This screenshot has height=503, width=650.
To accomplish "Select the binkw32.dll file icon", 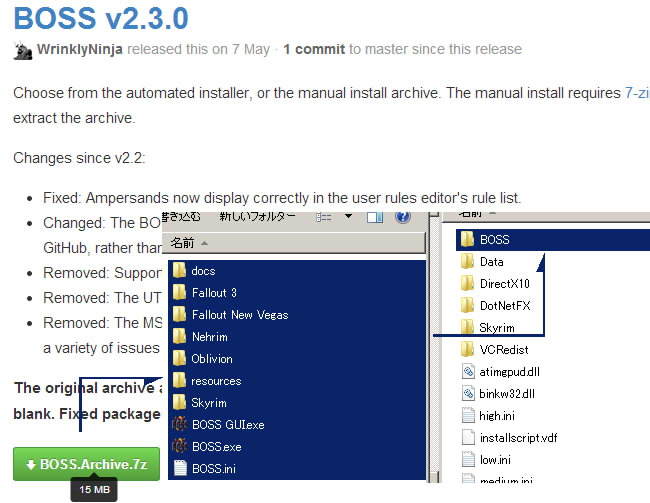I will click(x=468, y=393).
